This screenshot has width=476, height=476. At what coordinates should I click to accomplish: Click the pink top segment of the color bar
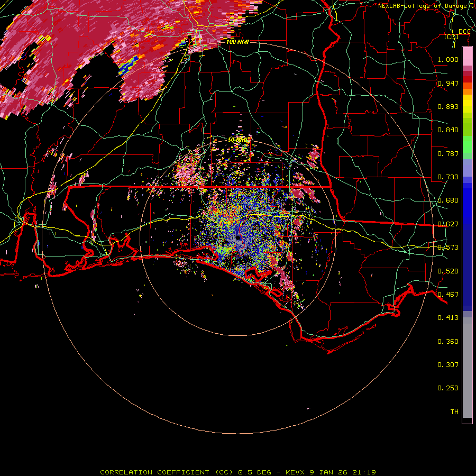467,56
